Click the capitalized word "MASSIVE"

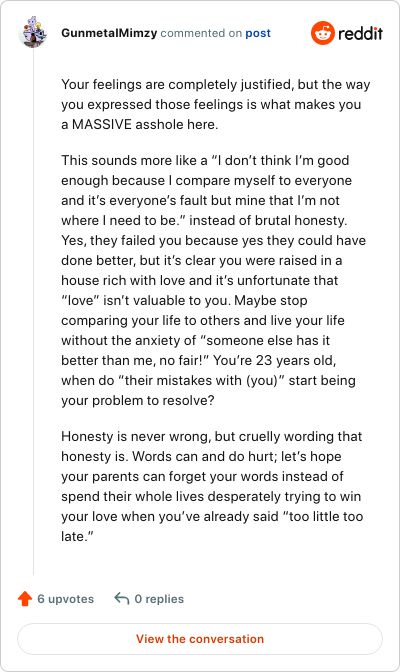[102, 124]
